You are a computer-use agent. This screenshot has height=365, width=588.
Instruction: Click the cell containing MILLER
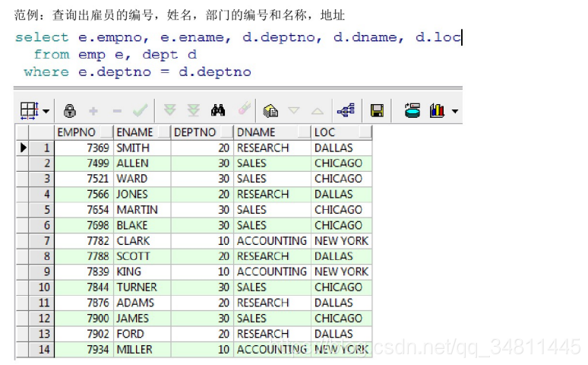tap(143, 350)
